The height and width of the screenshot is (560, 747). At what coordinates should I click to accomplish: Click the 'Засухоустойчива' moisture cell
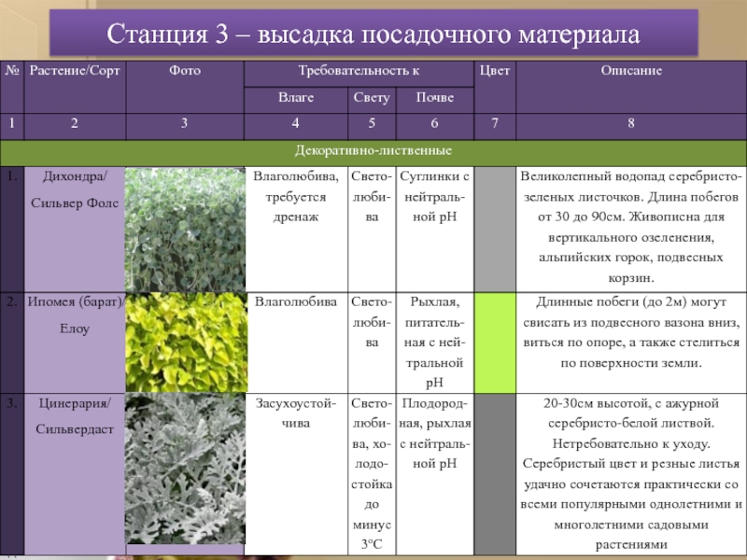click(296, 415)
